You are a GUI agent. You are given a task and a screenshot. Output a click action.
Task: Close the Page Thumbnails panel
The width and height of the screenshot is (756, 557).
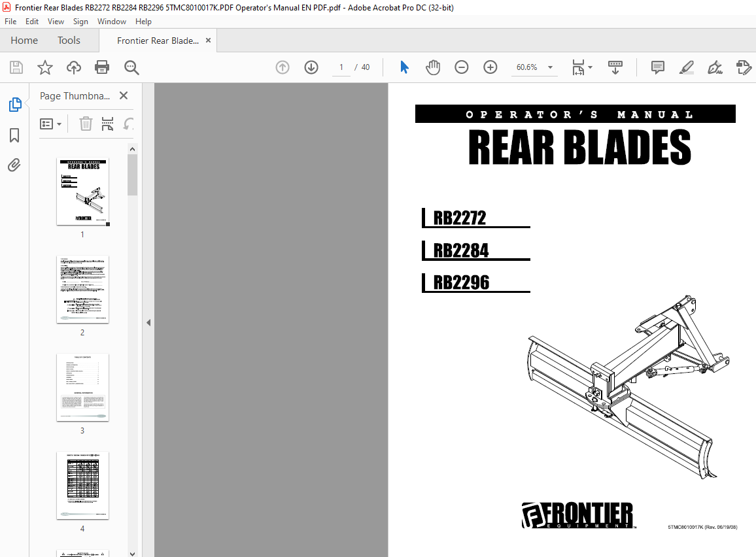[x=124, y=95]
